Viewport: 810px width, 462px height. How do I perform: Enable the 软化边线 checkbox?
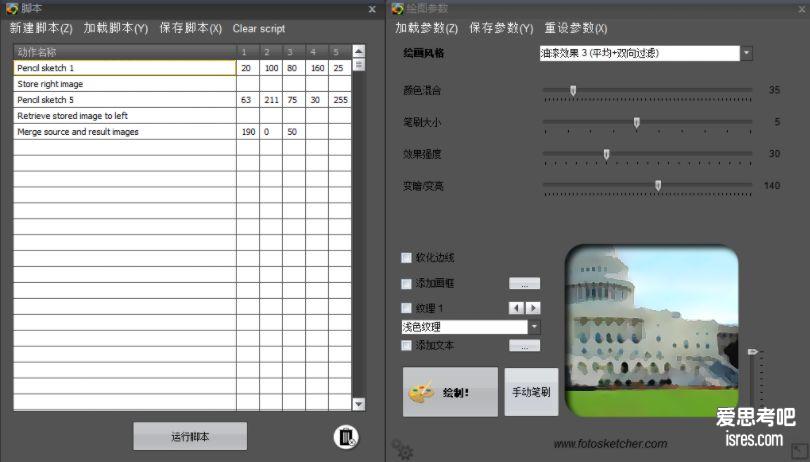tap(407, 257)
